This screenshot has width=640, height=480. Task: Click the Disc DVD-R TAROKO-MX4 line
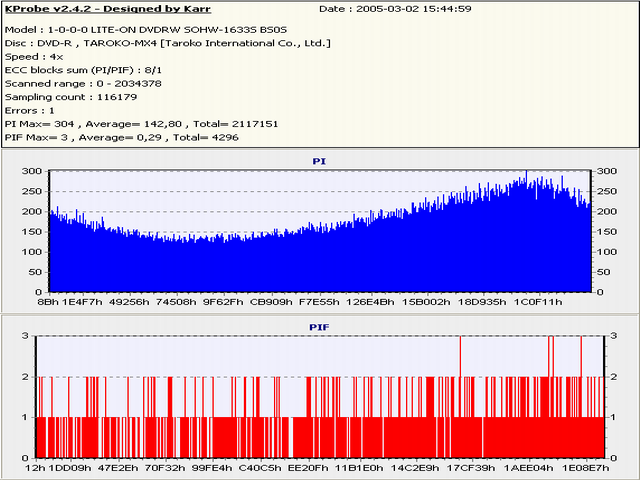click(x=167, y=43)
